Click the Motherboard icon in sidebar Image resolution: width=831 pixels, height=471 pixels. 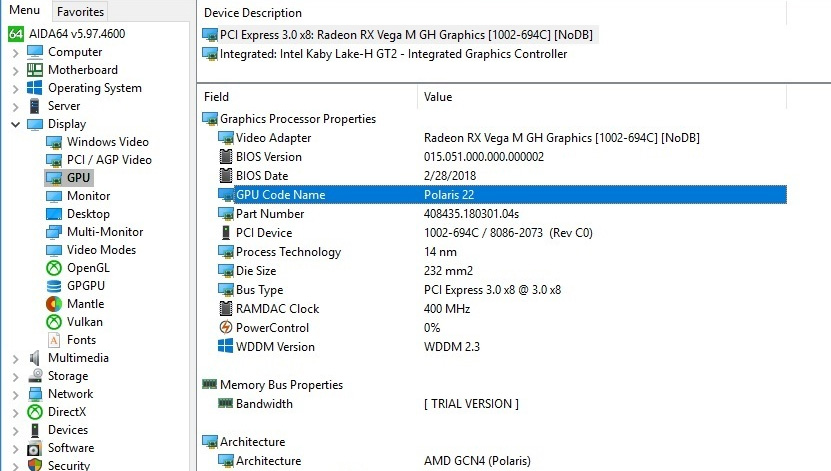click(x=36, y=70)
